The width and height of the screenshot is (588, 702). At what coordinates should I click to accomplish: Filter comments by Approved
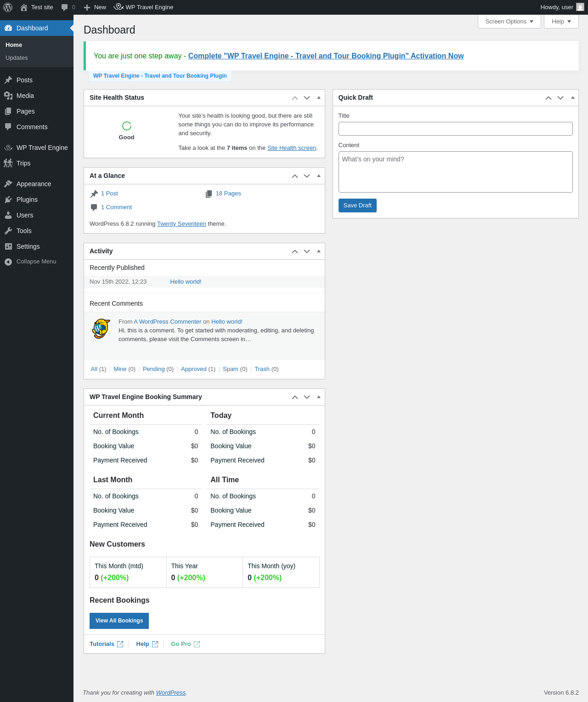[193, 369]
